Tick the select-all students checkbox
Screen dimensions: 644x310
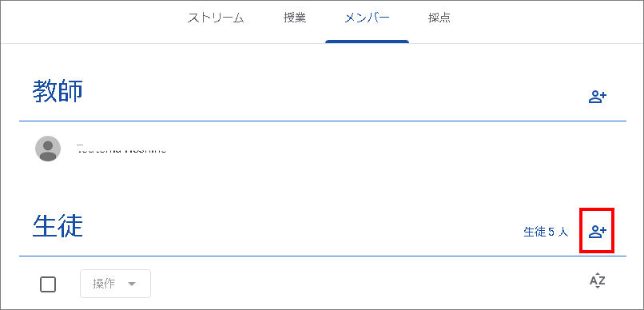(48, 284)
